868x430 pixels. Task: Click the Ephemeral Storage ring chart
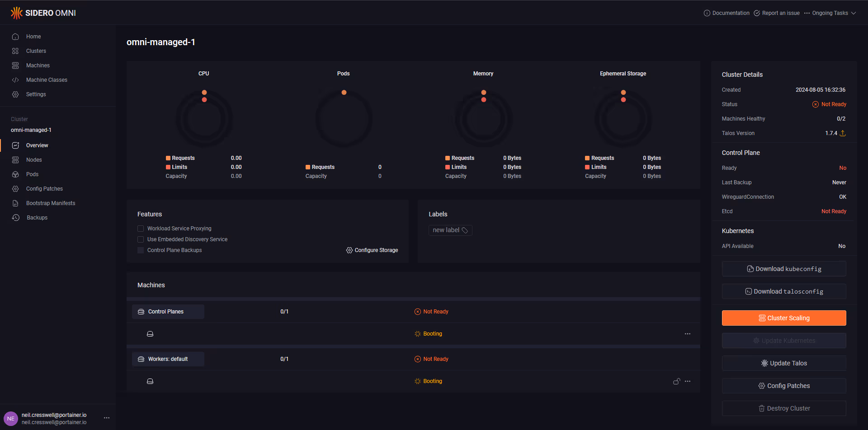(x=623, y=119)
